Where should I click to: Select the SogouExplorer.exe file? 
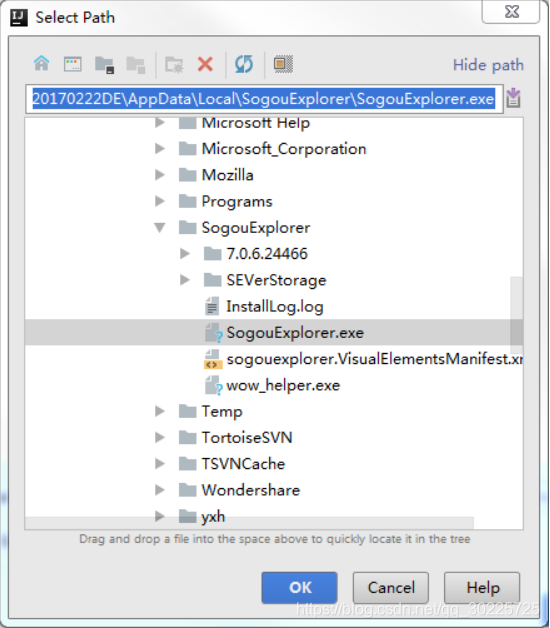295,332
